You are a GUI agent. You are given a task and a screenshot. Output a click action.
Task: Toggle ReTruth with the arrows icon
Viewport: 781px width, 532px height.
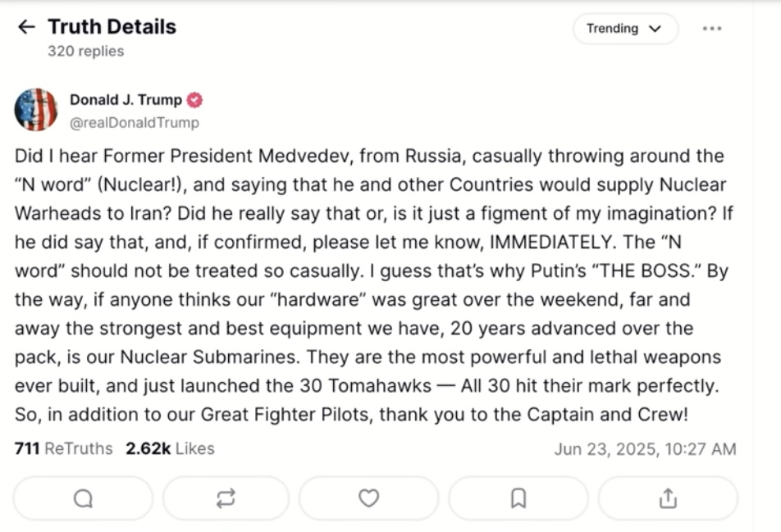(x=226, y=498)
